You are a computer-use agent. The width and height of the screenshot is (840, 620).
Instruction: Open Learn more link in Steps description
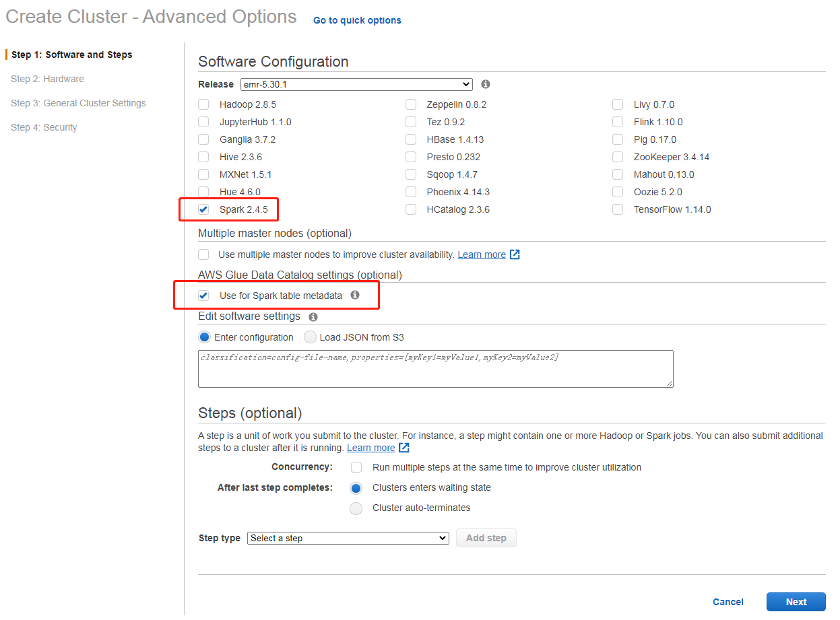tap(371, 448)
